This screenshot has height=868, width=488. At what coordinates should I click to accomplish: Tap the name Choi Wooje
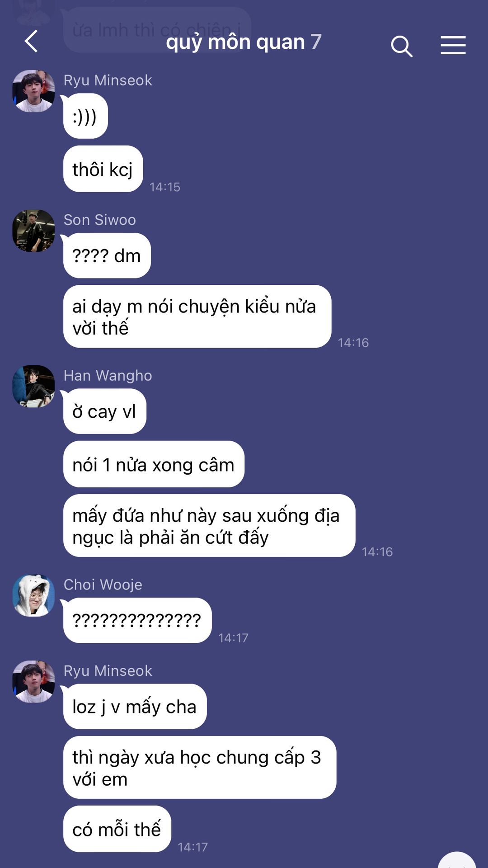pos(103,585)
